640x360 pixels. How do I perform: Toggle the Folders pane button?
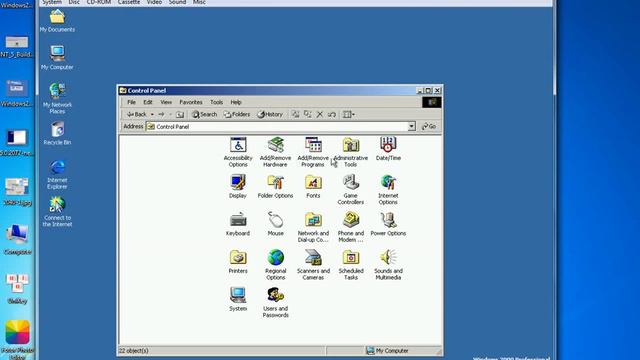[x=237, y=114]
